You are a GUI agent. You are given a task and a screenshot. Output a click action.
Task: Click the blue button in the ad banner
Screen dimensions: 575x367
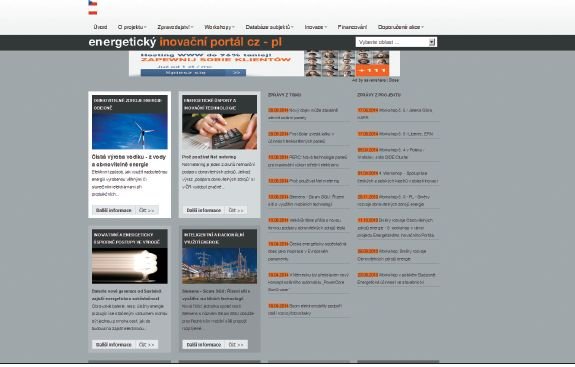pos(193,73)
